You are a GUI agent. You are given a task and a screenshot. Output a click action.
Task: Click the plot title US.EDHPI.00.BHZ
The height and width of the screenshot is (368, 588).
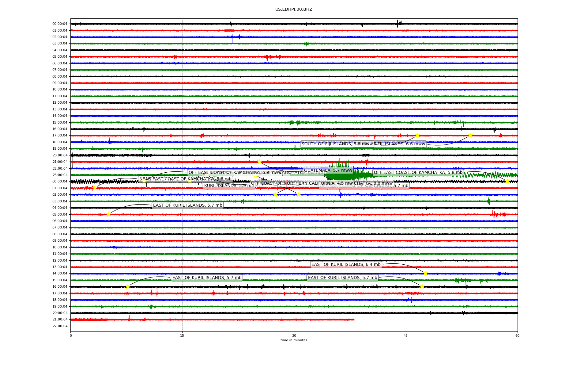coord(294,10)
